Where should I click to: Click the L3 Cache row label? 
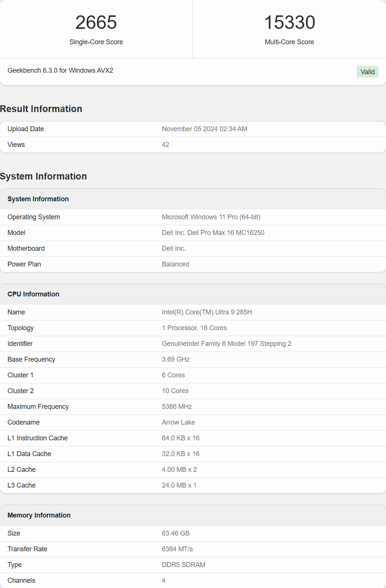point(21,485)
